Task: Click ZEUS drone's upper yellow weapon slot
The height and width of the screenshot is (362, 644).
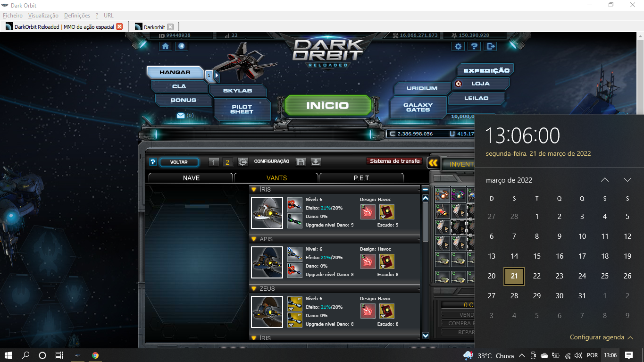Action: point(295,304)
